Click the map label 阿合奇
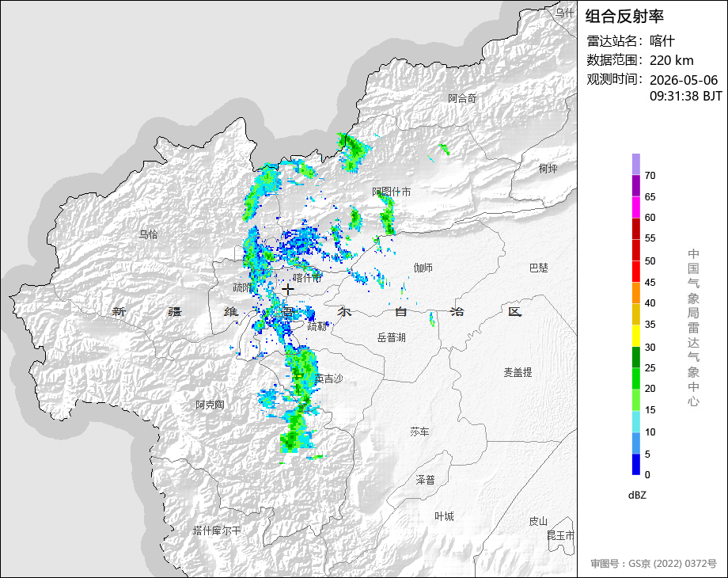The width and height of the screenshot is (728, 578). (462, 98)
